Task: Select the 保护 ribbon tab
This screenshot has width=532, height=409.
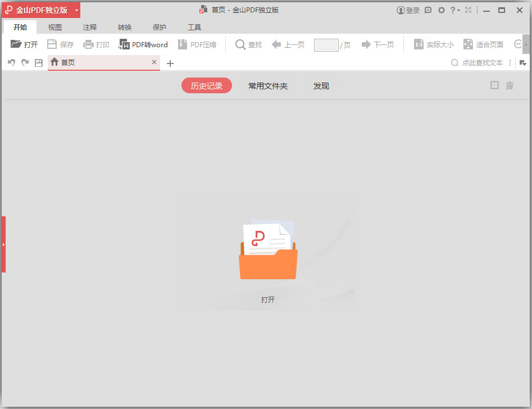Action: pyautogui.click(x=160, y=27)
